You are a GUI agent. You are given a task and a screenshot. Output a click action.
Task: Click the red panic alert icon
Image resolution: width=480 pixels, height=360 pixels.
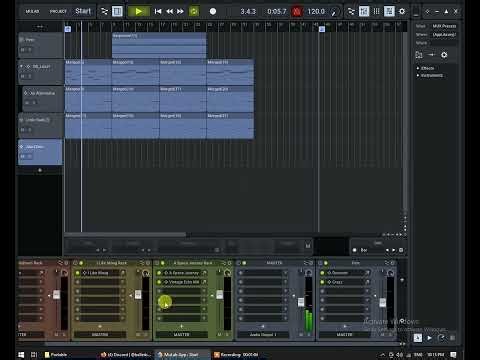point(297,12)
